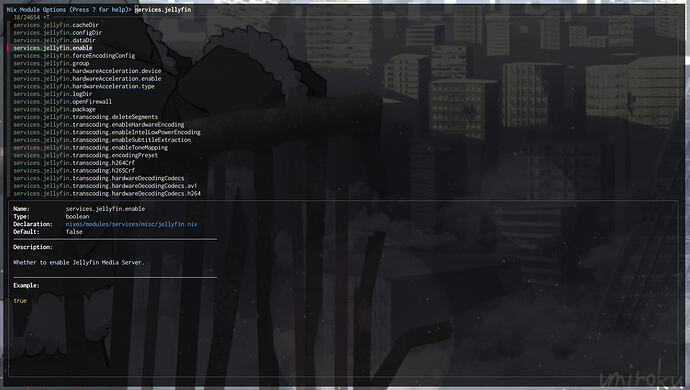Image resolution: width=690 pixels, height=390 pixels.
Task: Select services.jellyfin.group option
Action: tap(51, 63)
